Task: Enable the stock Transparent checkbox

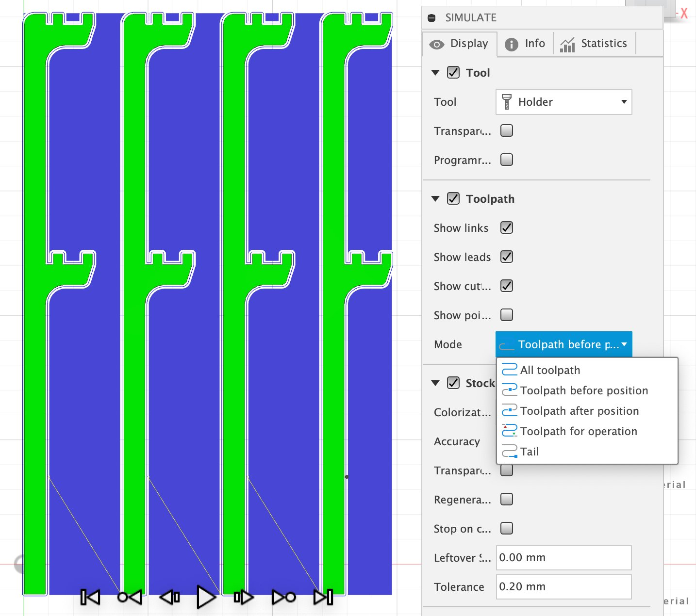Action: (x=507, y=470)
